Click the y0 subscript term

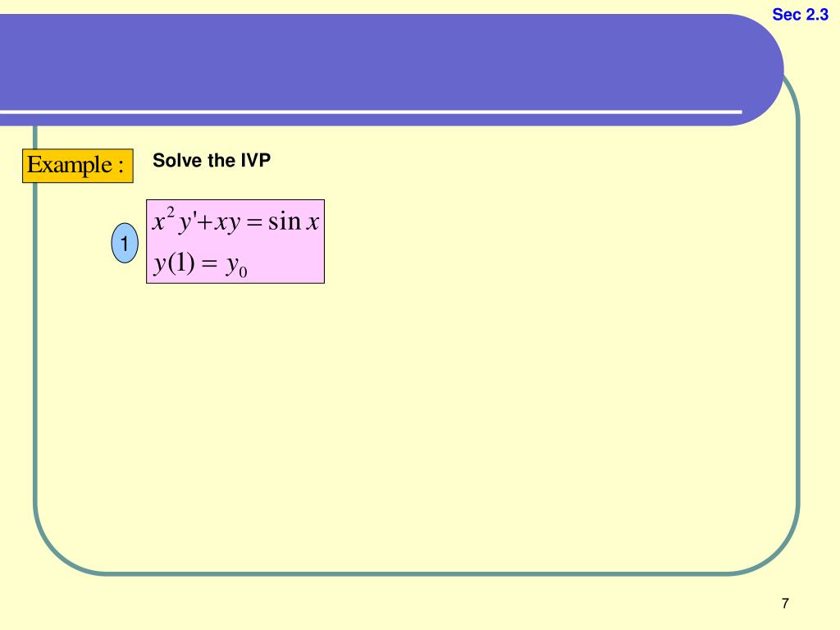236,266
